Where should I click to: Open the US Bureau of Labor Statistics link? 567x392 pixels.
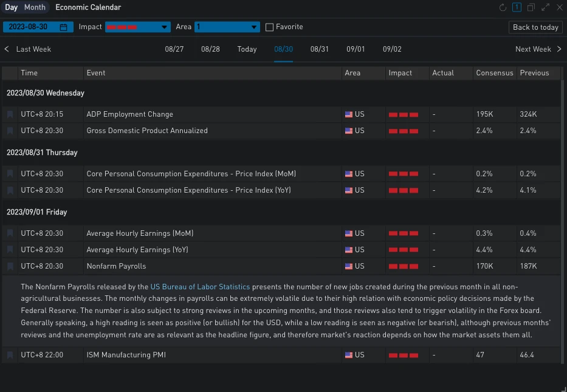click(x=200, y=286)
